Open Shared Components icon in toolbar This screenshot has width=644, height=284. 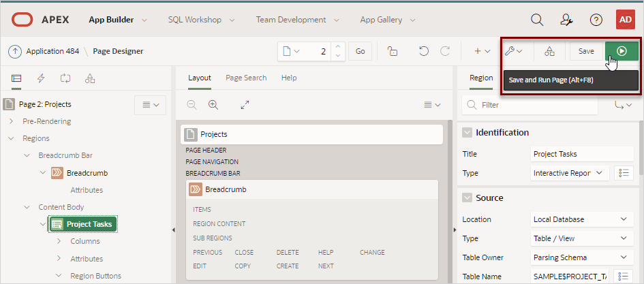[x=549, y=51]
